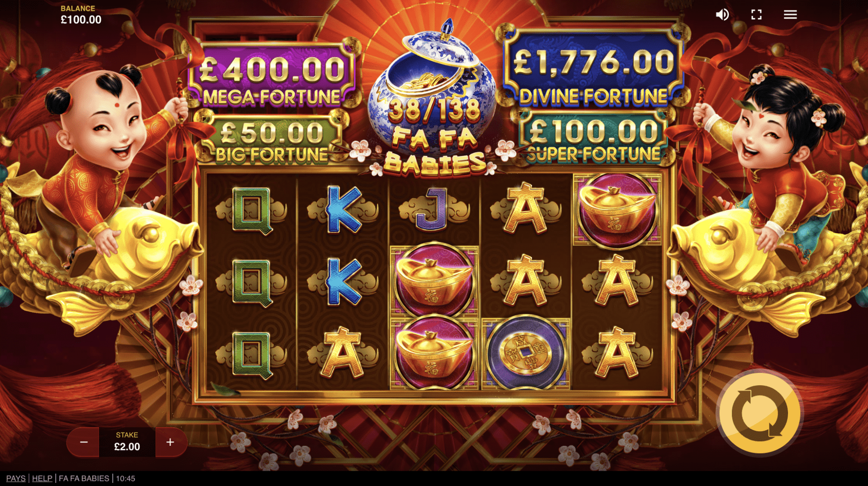This screenshot has height=486, width=868.
Task: Click the £2.00 stake display
Action: click(x=127, y=442)
